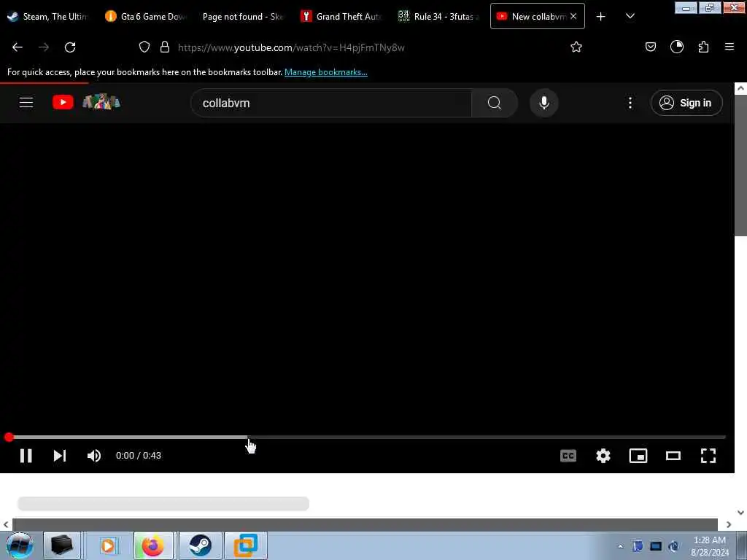The image size is (747, 560).
Task: Open the Firefox account circle icon
Action: (x=677, y=47)
